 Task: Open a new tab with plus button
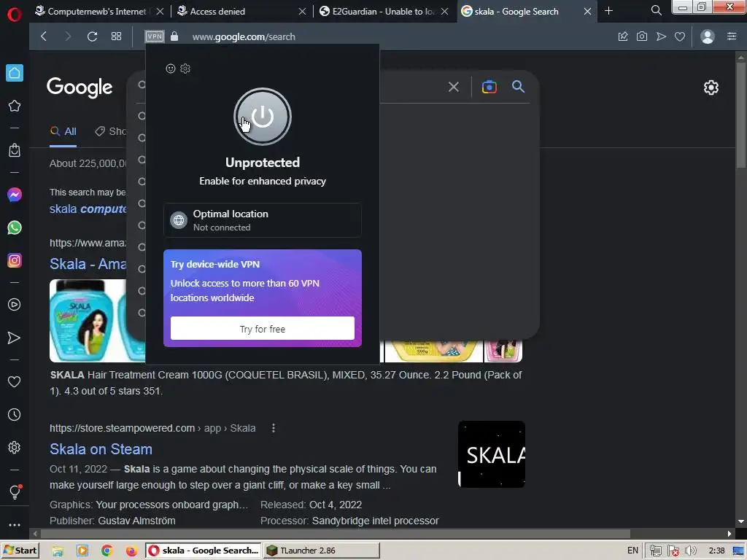pos(609,10)
